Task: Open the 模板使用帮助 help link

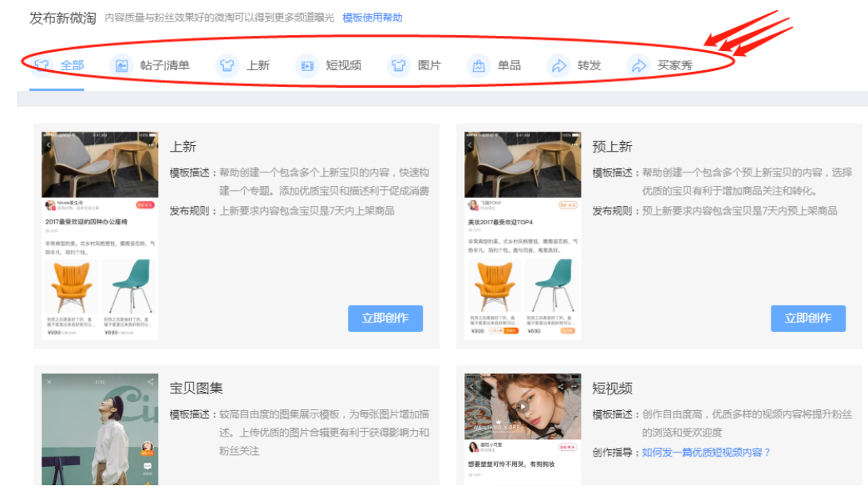Action: (373, 18)
